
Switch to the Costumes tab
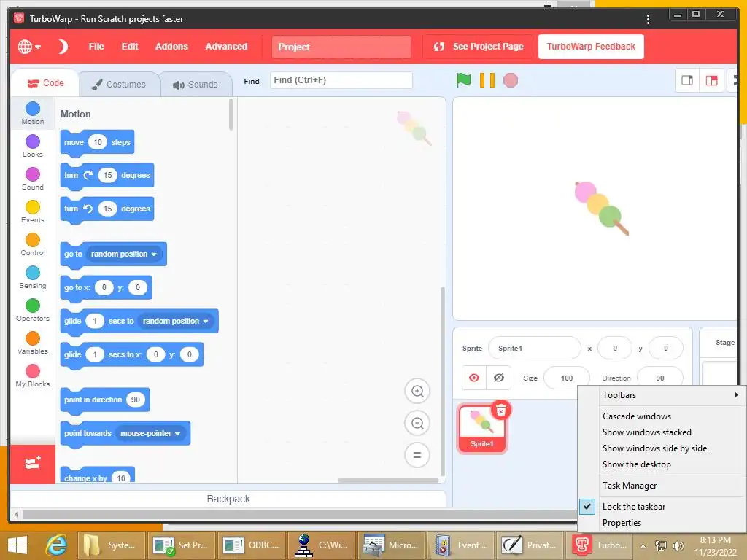point(119,85)
